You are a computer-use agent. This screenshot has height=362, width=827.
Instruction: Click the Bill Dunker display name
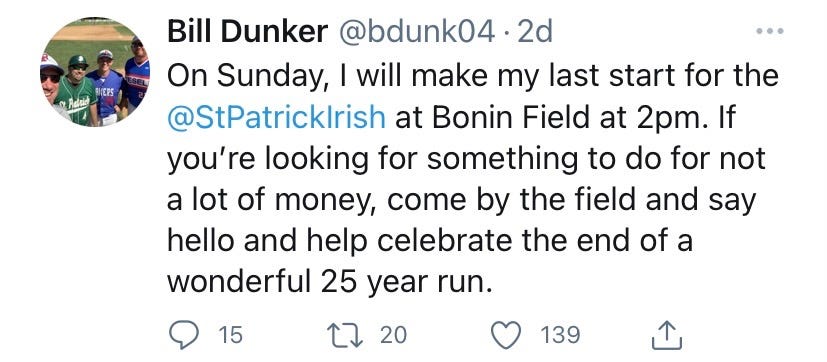click(247, 32)
